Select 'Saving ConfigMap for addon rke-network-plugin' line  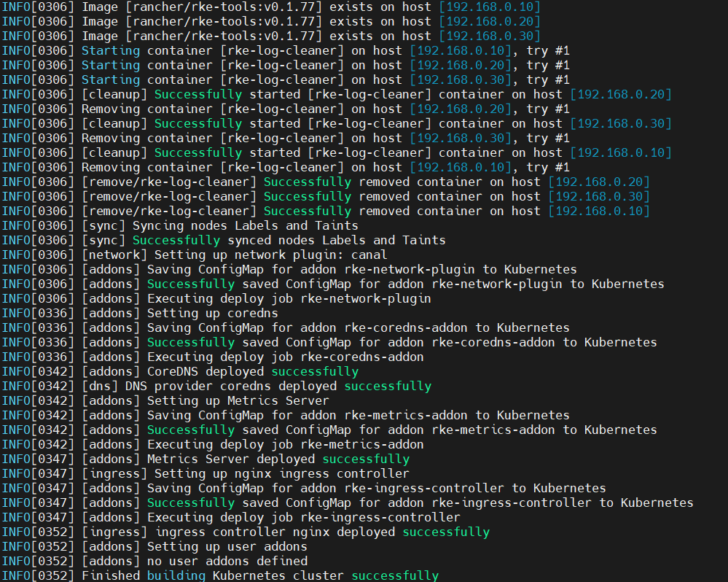click(290, 269)
